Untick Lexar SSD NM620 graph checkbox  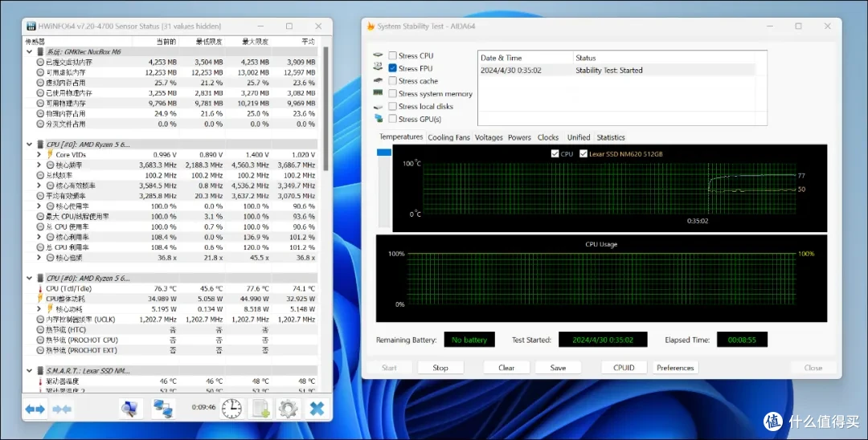[583, 153]
